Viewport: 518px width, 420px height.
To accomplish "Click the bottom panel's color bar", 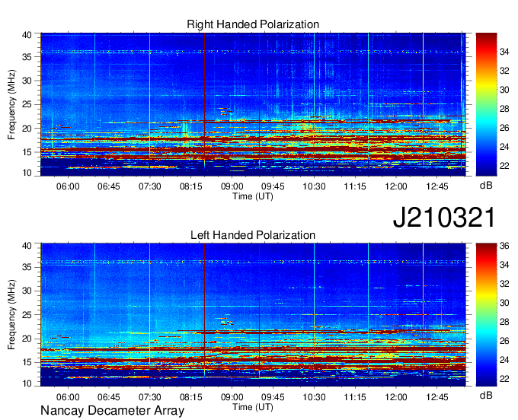I will [486, 315].
